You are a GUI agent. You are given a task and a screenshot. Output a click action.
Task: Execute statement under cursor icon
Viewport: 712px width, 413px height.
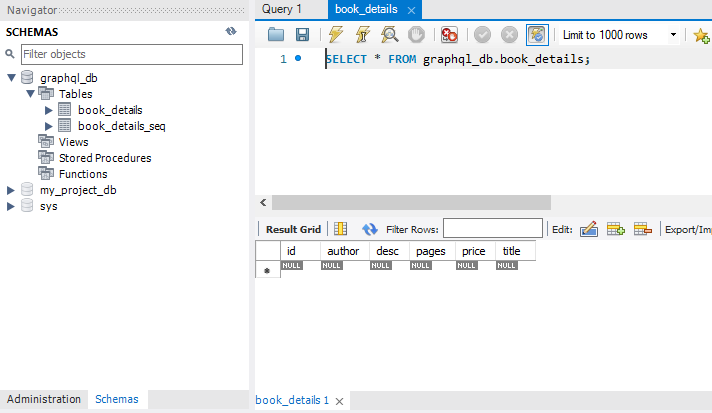pyautogui.click(x=362, y=34)
